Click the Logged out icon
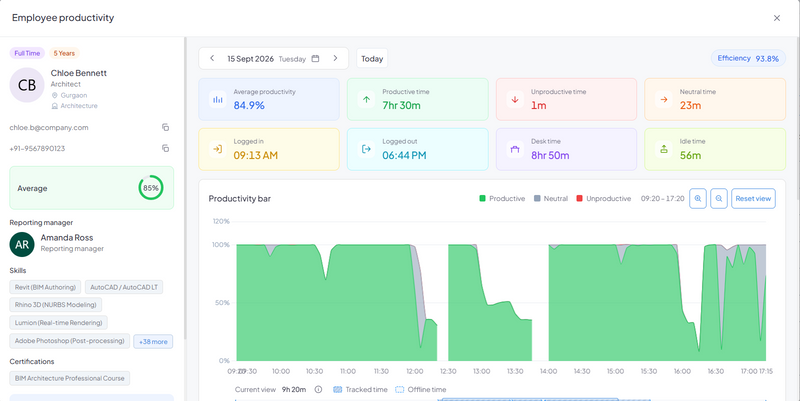 coord(366,149)
